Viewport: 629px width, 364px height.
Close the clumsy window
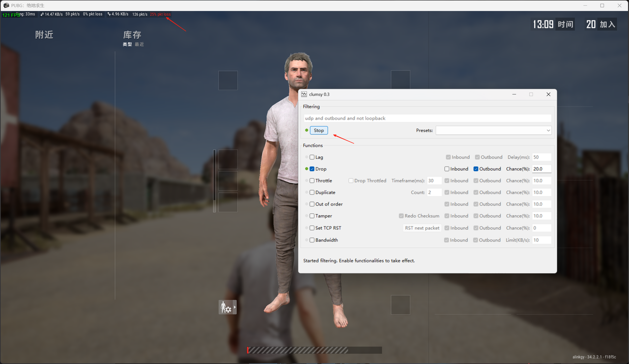tap(548, 94)
